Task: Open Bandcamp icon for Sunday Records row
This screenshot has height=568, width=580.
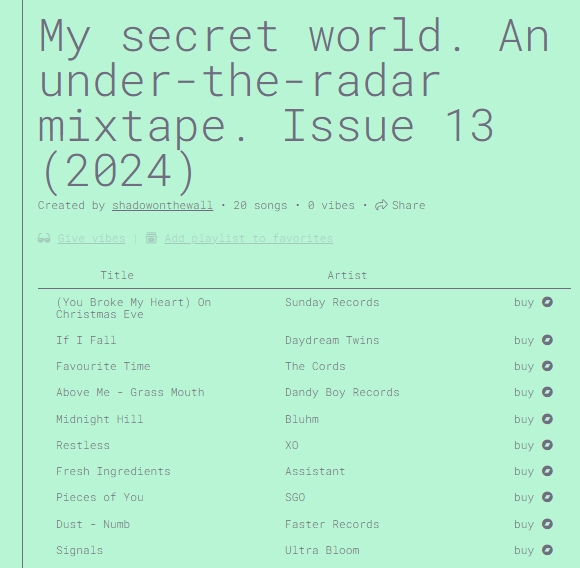Action: click(x=547, y=302)
